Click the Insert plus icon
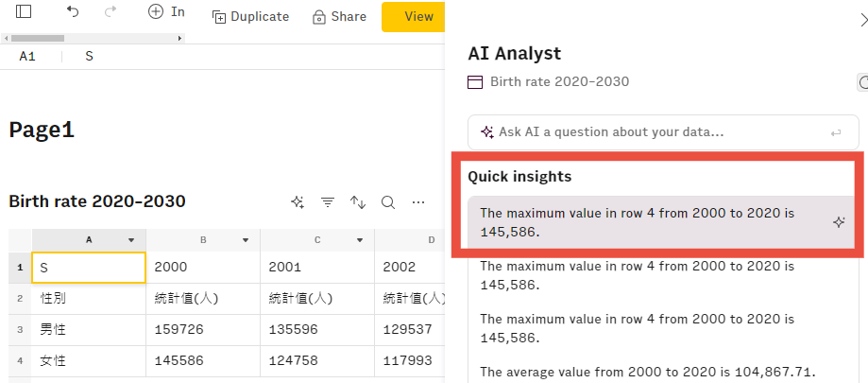This screenshot has height=383, width=868. point(156,12)
